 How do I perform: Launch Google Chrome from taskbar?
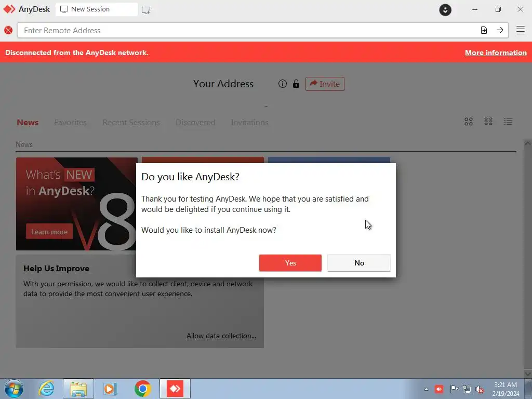[x=142, y=389]
